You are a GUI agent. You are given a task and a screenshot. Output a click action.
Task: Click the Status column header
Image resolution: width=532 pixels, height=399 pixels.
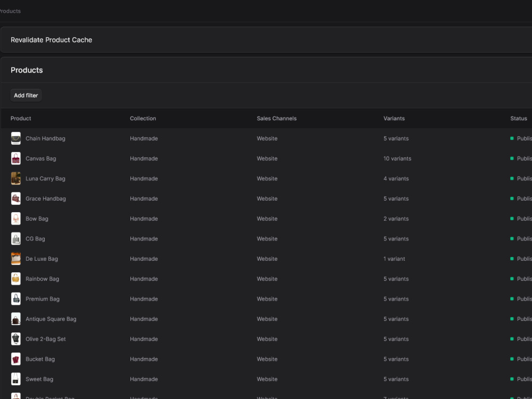point(518,118)
